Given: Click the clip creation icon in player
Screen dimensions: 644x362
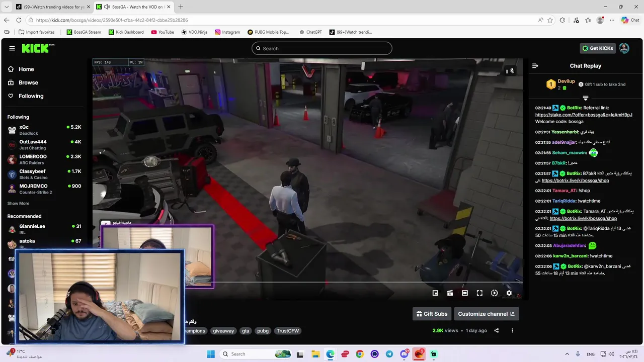Looking at the screenshot, I should tap(450, 293).
